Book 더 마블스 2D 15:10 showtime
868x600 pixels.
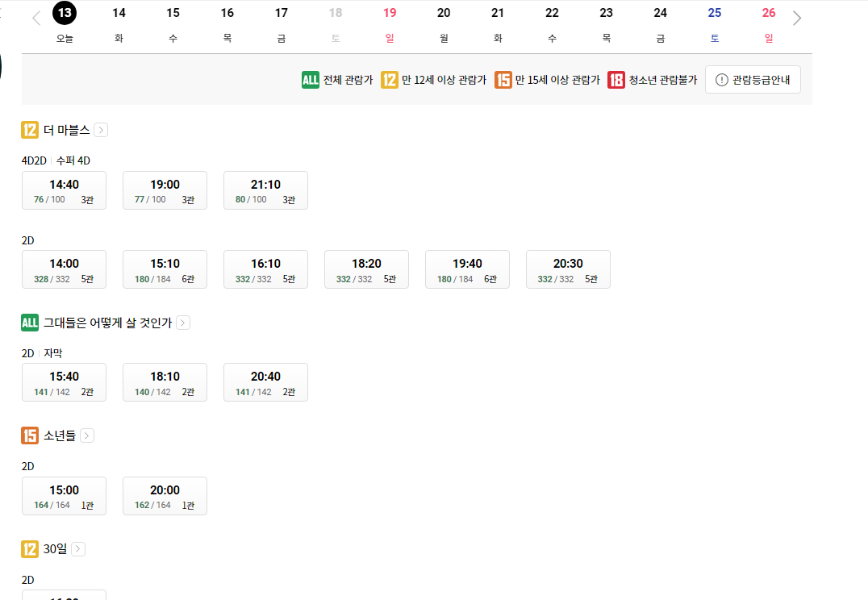pyautogui.click(x=165, y=269)
